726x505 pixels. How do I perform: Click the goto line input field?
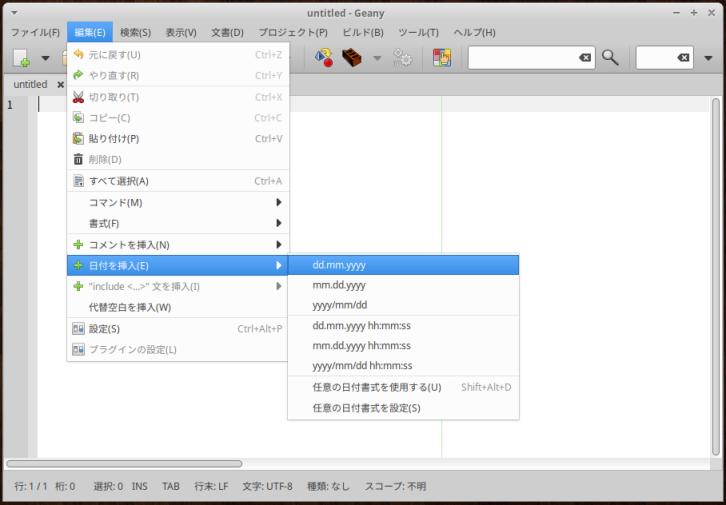tap(664, 58)
